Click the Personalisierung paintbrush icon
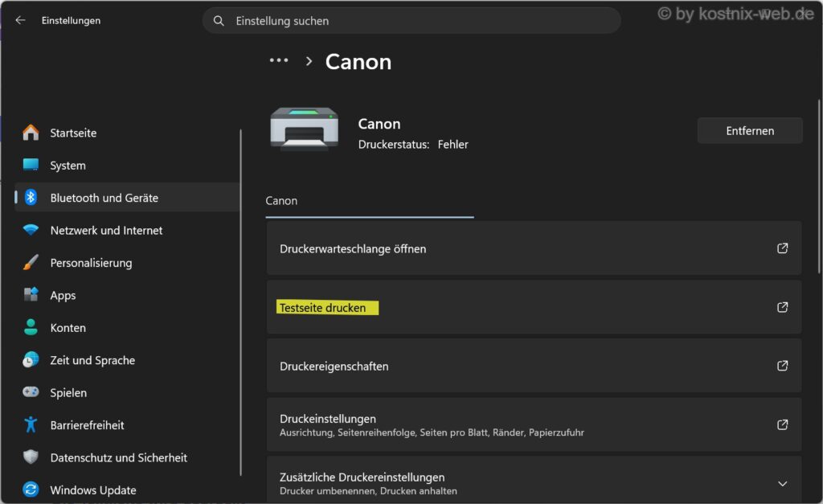 [31, 263]
